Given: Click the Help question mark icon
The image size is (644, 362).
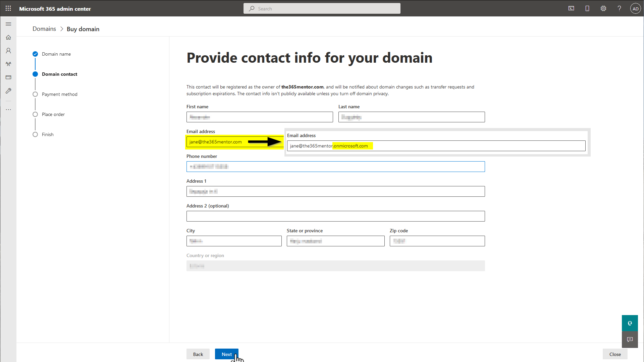Looking at the screenshot, I should point(619,8).
